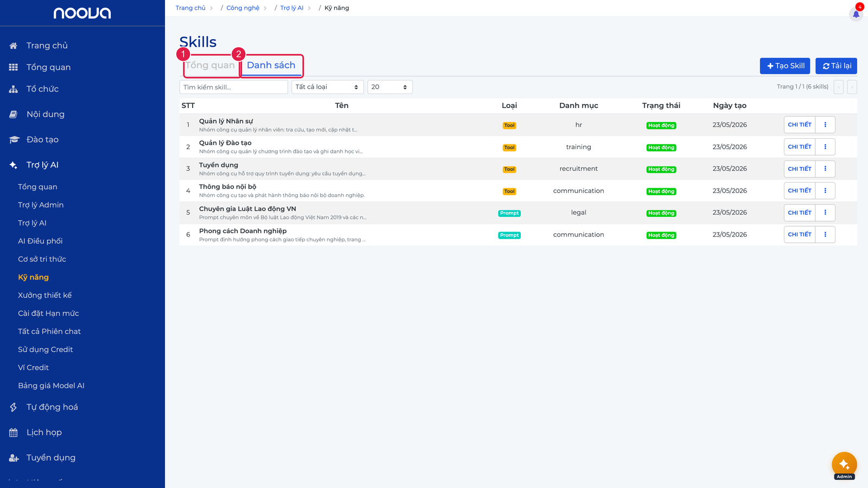This screenshot has height=488, width=868.
Task: Click the Tìm kiếm skill search field
Action: pos(233,87)
